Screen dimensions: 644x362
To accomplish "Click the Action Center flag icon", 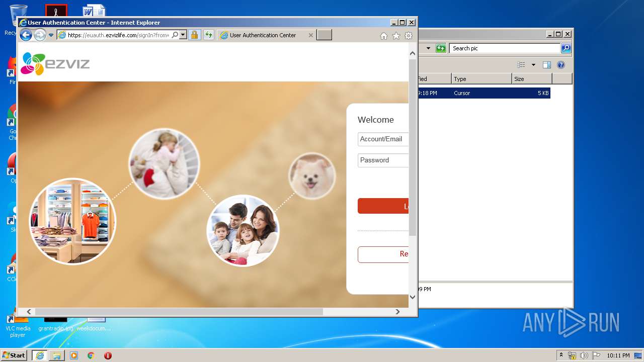I will [596, 355].
